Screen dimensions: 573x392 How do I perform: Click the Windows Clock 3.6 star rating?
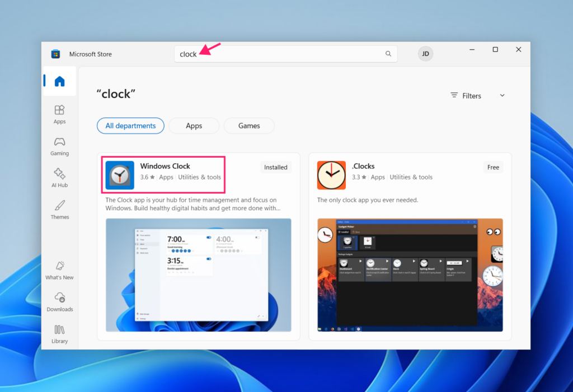tap(147, 177)
